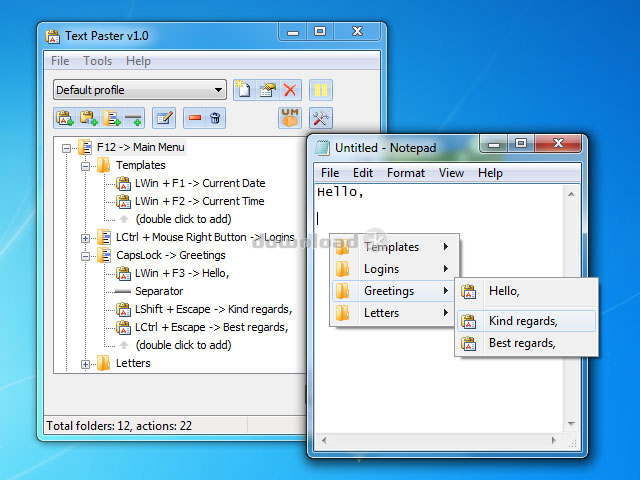This screenshot has width=640, height=480.
Task: Click the edit item pencil icon
Action: (x=164, y=119)
